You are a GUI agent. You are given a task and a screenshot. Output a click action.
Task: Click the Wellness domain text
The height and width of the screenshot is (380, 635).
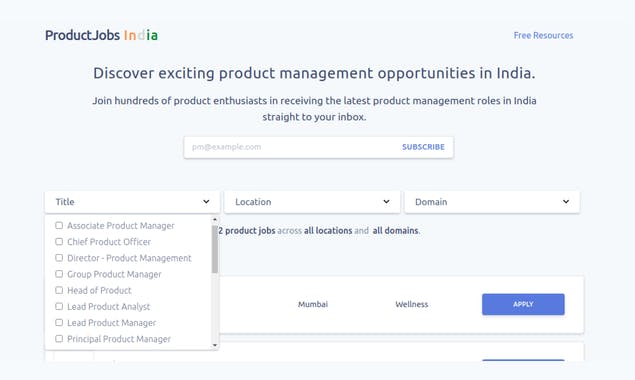(x=411, y=304)
